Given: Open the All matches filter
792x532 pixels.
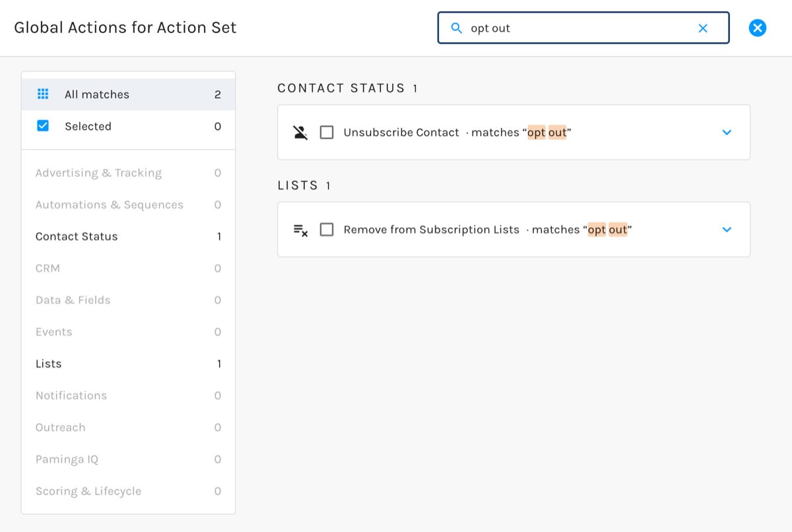Looking at the screenshot, I should (x=128, y=94).
